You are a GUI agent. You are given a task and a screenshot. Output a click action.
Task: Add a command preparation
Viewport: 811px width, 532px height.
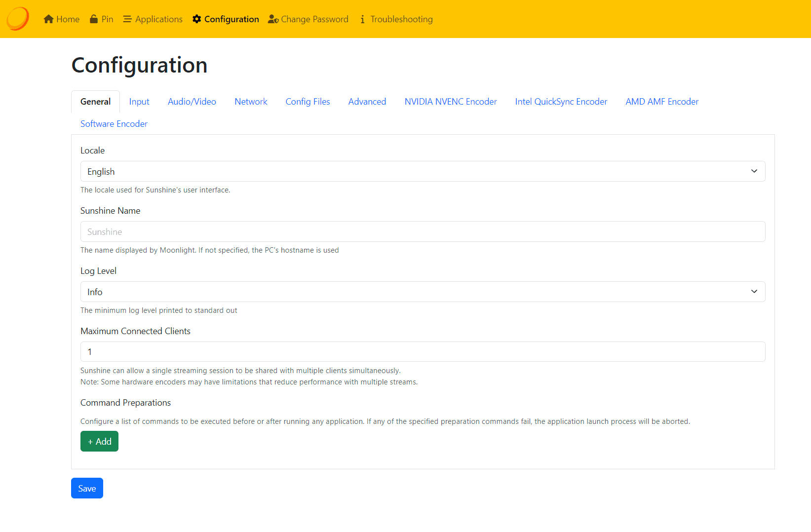pyautogui.click(x=99, y=441)
